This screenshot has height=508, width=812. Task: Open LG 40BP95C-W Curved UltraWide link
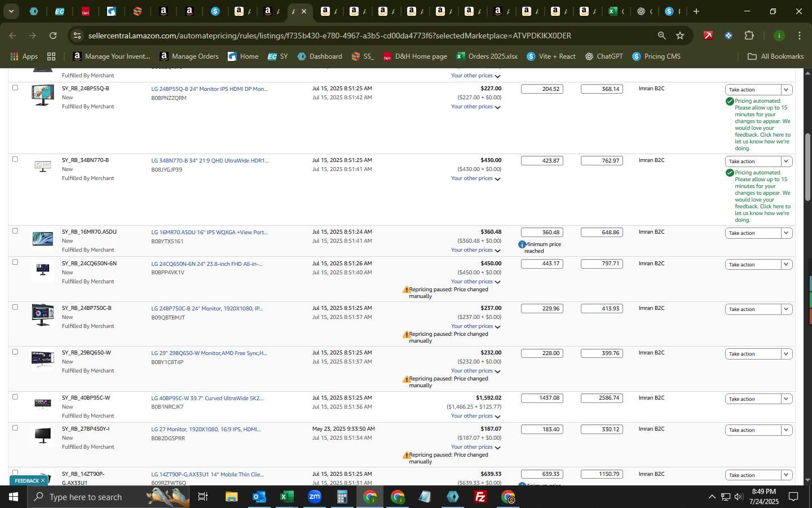coord(207,398)
